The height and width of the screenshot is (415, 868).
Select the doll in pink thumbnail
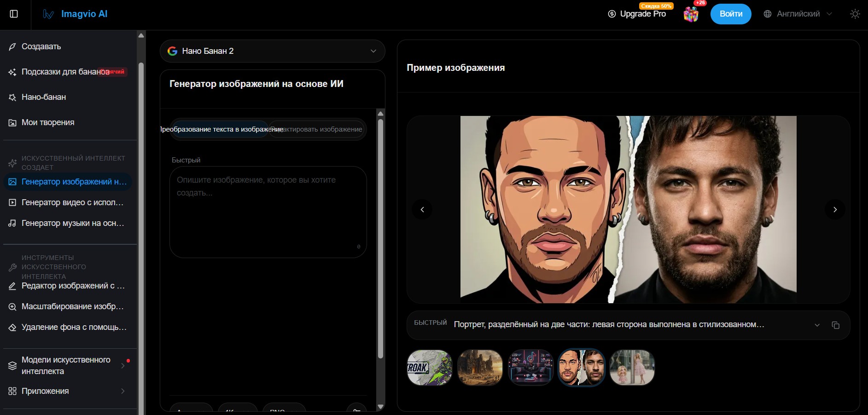click(632, 367)
